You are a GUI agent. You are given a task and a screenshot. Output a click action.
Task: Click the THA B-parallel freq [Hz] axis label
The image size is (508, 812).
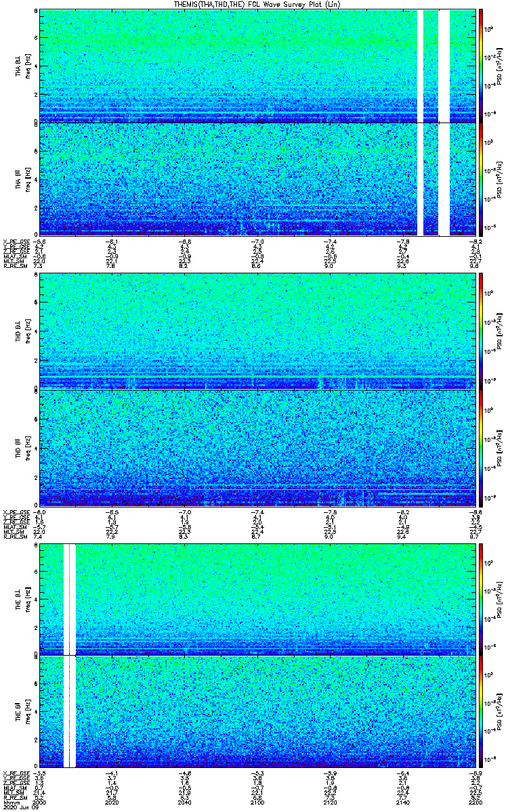[x=27, y=179]
